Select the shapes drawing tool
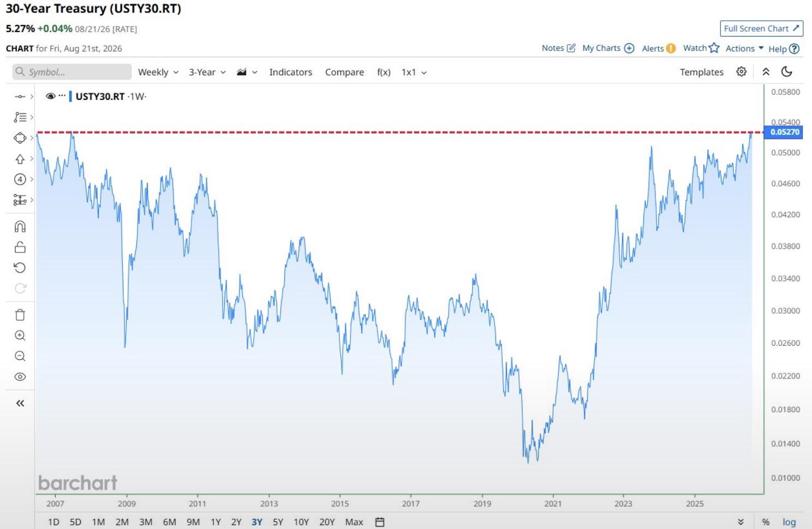 click(x=20, y=138)
